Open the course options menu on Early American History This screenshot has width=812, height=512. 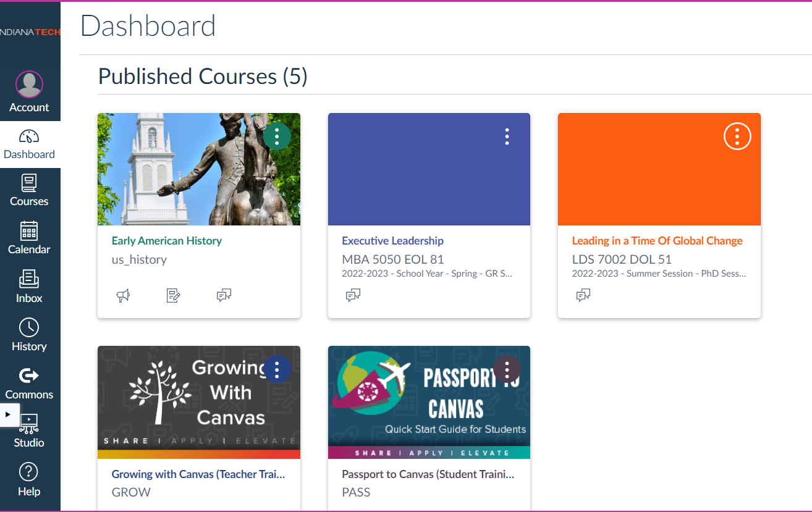(x=277, y=136)
